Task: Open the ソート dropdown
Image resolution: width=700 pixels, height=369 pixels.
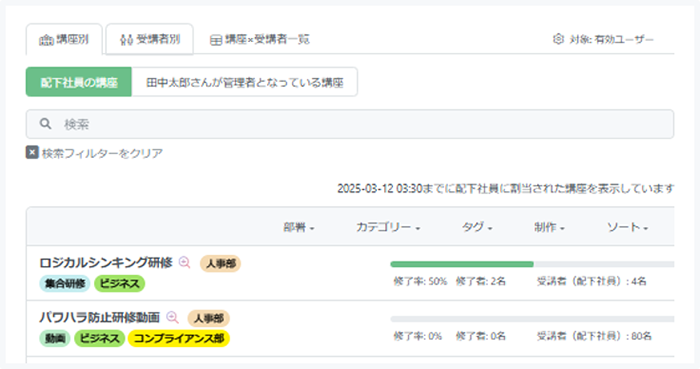Action: click(x=627, y=228)
